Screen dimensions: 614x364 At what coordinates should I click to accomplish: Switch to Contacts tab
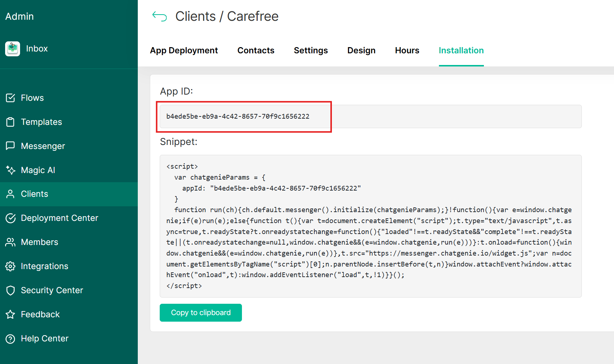[256, 50]
